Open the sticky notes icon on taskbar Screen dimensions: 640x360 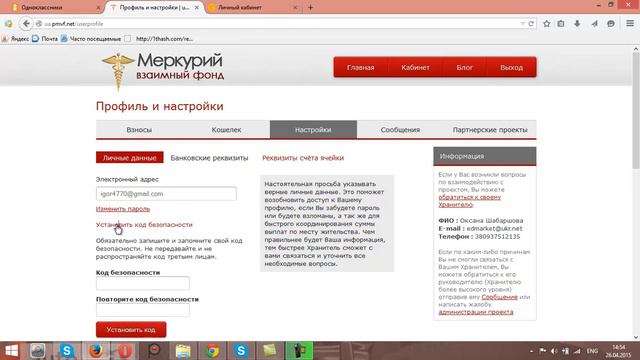(270, 351)
